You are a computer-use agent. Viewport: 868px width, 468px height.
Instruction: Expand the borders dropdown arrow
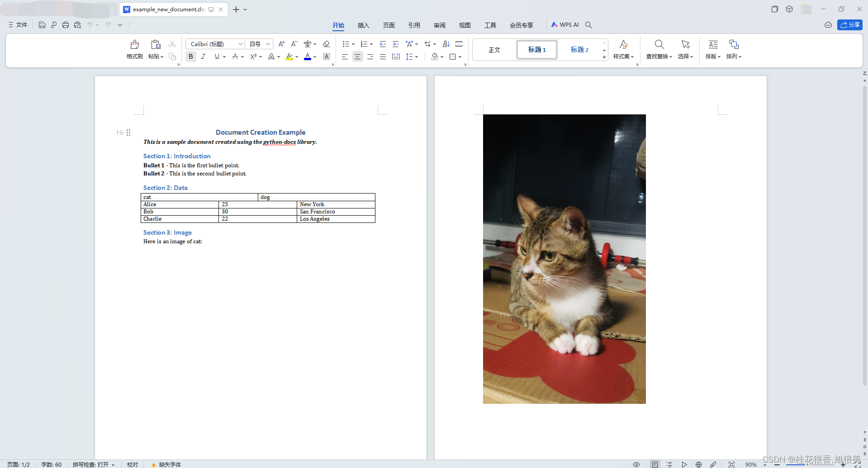460,57
